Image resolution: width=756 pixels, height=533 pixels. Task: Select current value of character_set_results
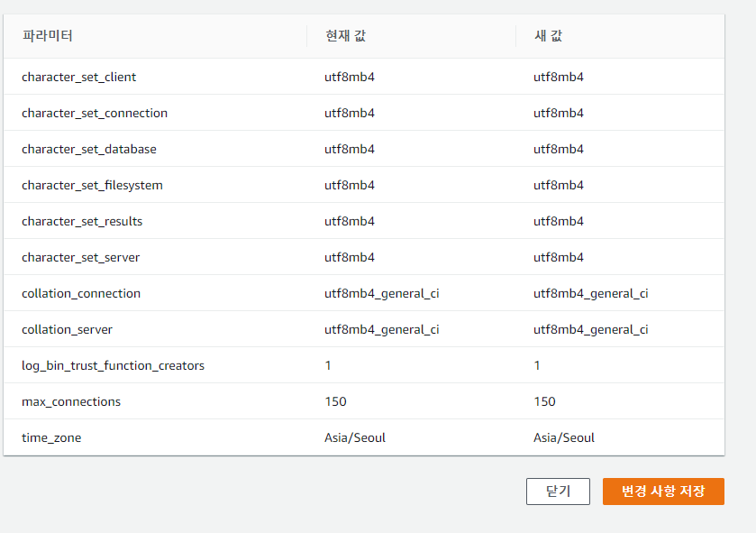coord(350,221)
